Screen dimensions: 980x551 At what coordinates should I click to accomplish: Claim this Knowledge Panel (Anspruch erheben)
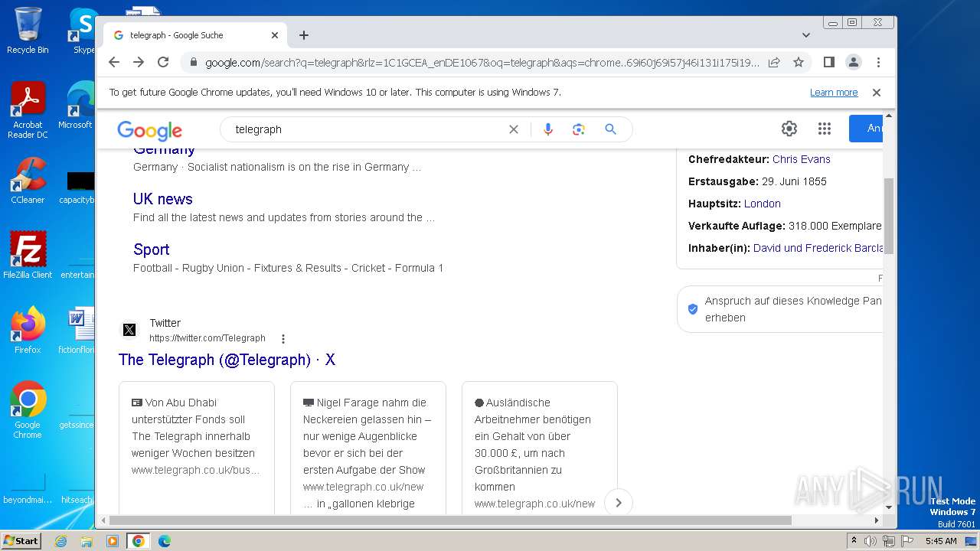click(x=781, y=309)
